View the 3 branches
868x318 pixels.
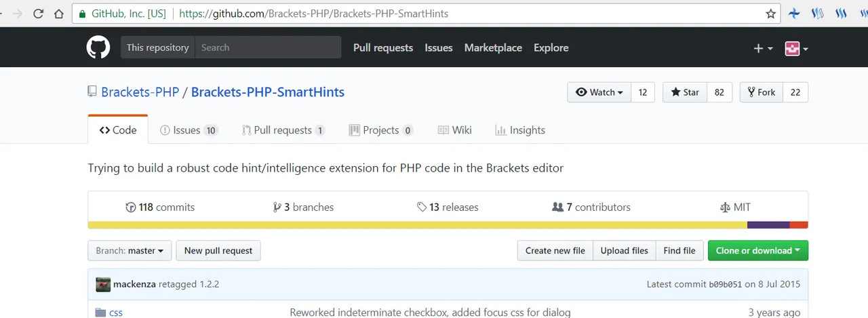pyautogui.click(x=303, y=207)
